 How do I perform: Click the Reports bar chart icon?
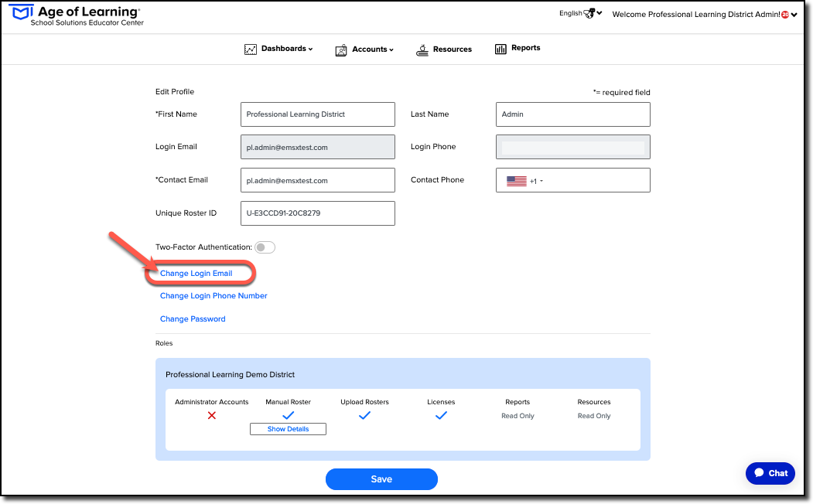[500, 49]
